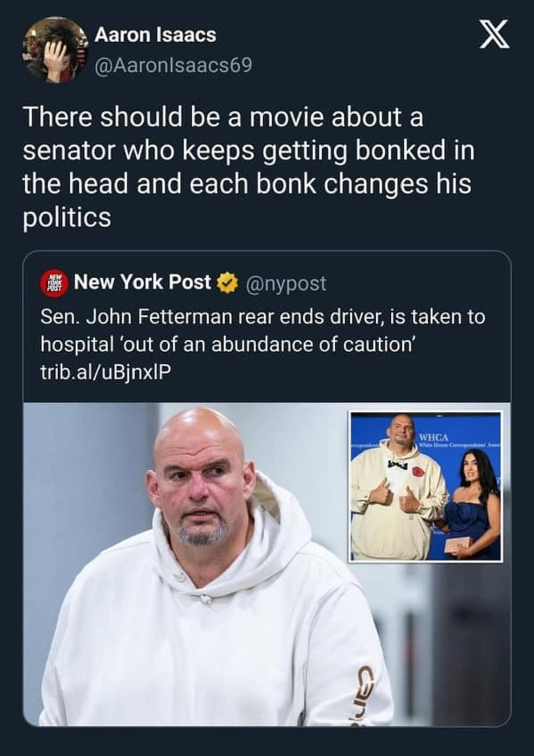This screenshot has height=756, width=534.
Task: Click the word 'politics' in the tweet
Action: (67, 218)
